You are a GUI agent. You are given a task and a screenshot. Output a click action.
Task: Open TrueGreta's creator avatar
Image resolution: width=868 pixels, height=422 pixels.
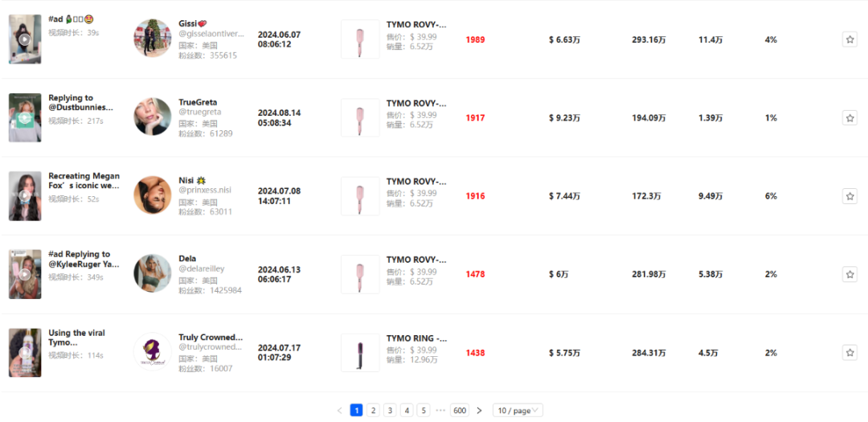[x=152, y=117]
